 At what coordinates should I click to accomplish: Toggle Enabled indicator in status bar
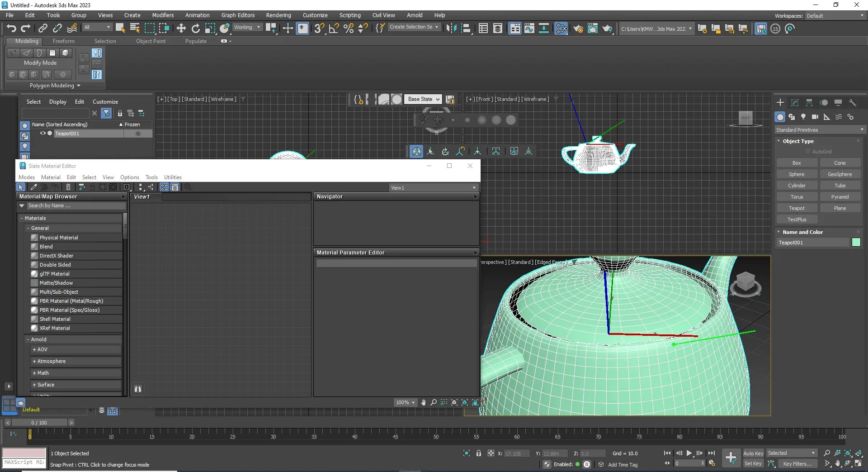pos(577,464)
